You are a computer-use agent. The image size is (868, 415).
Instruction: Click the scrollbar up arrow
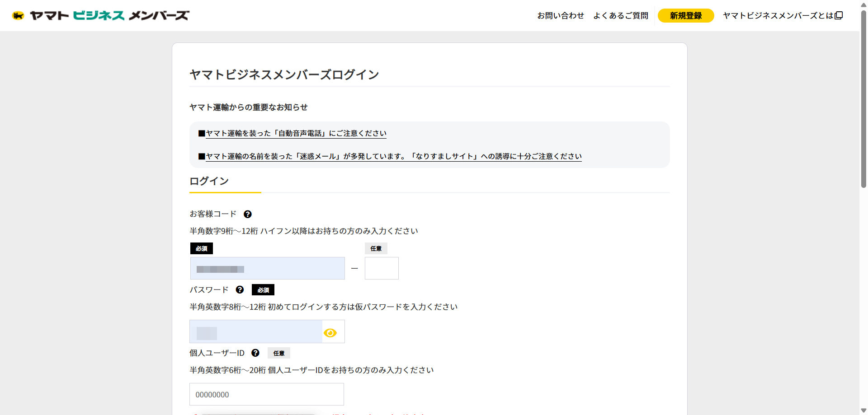[x=863, y=4]
